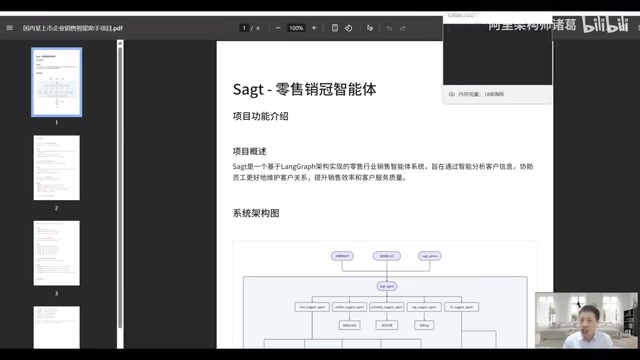This screenshot has width=640, height=360.
Task: Click the Sagt document title heading
Action: tap(304, 89)
